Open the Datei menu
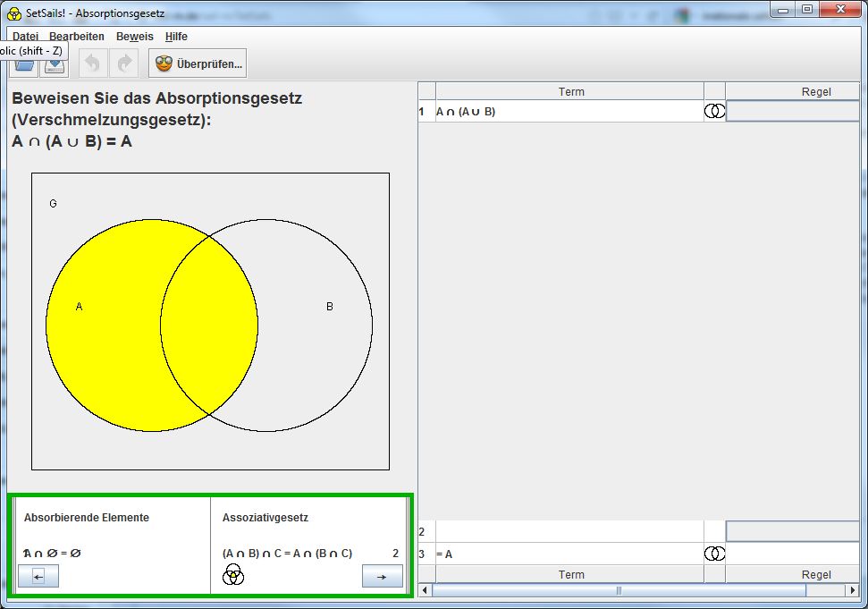This screenshot has height=609, width=868. 25,37
